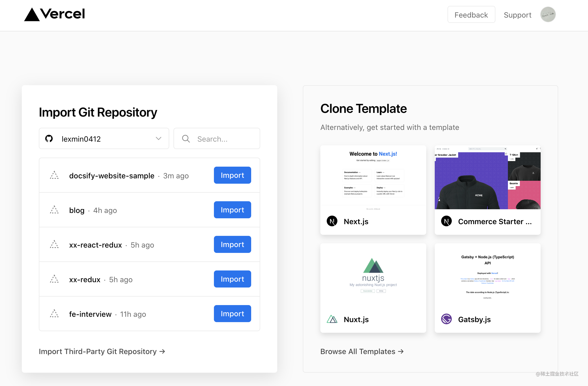Open Browse All Templates link
Screen dimensions: 588x386
coord(362,351)
